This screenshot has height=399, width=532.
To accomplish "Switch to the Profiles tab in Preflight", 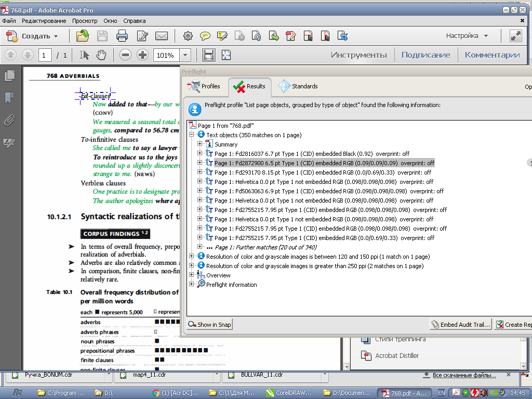I will pos(204,86).
